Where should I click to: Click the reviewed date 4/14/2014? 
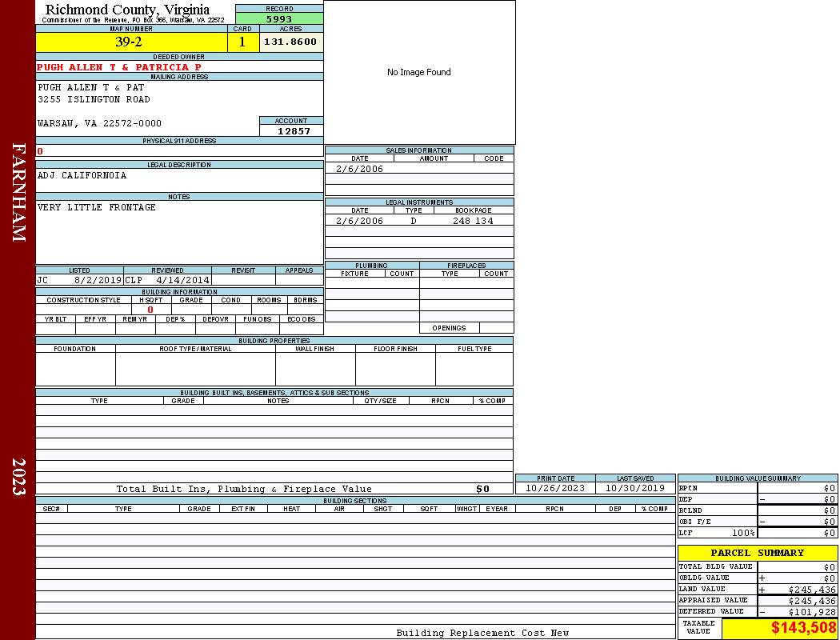point(183,281)
